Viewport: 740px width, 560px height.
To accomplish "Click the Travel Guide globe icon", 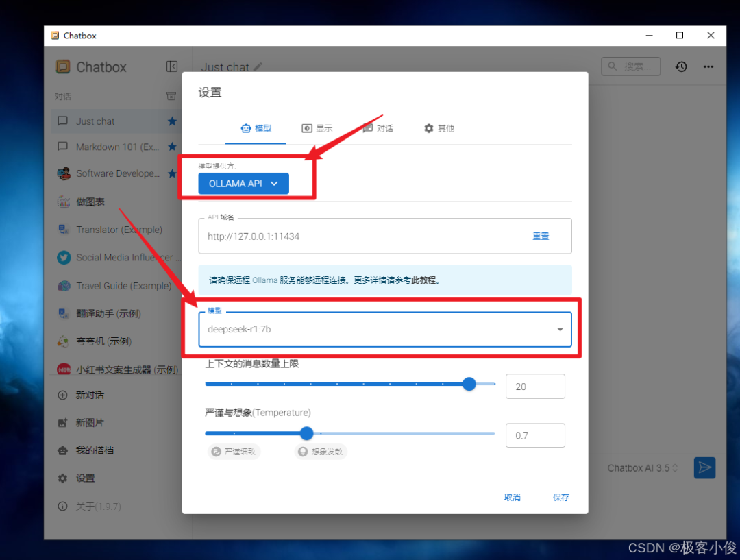I will (x=64, y=286).
